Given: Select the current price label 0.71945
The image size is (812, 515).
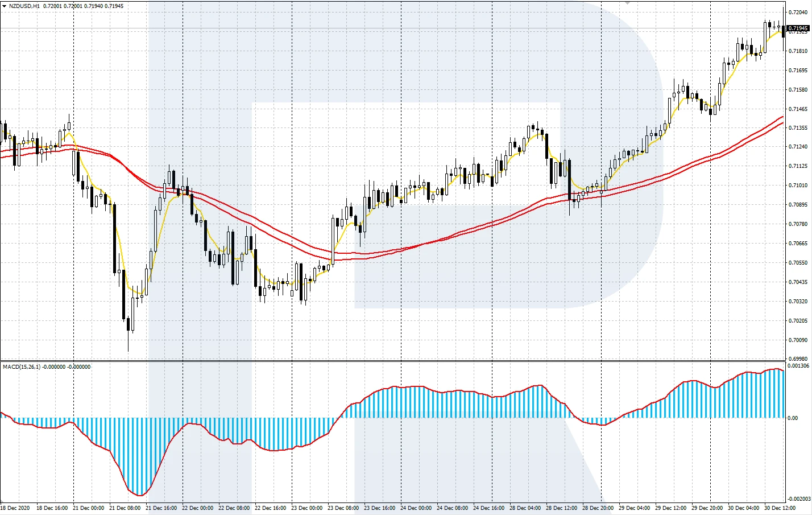Looking at the screenshot, I should (x=798, y=28).
